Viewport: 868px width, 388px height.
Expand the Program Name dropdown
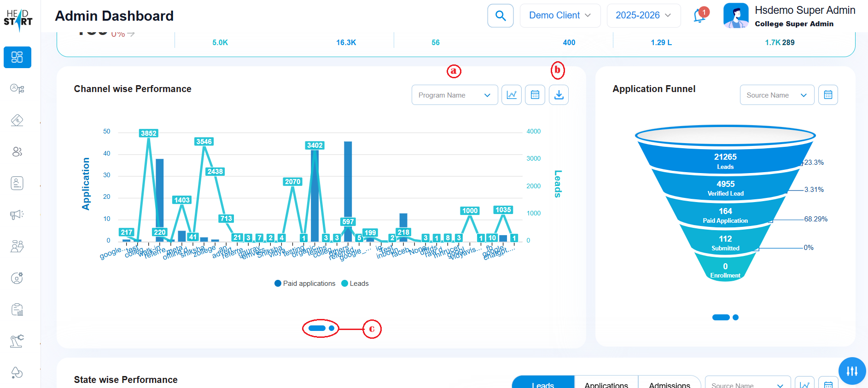point(454,95)
